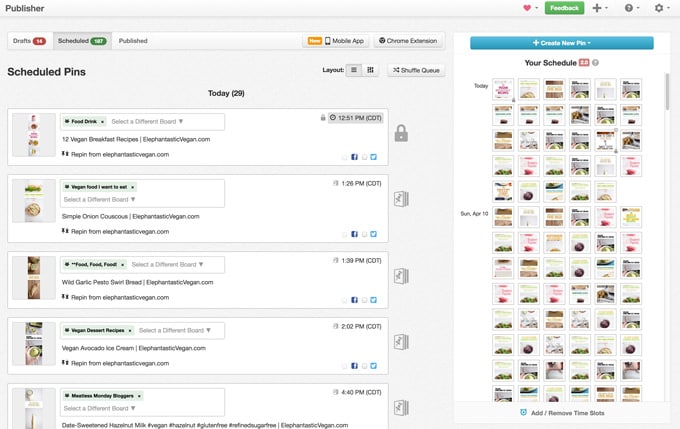Click the interval icon beside Hazelnut Milk pin
Image resolution: width=680 pixels, height=429 pixels.
pos(401,408)
